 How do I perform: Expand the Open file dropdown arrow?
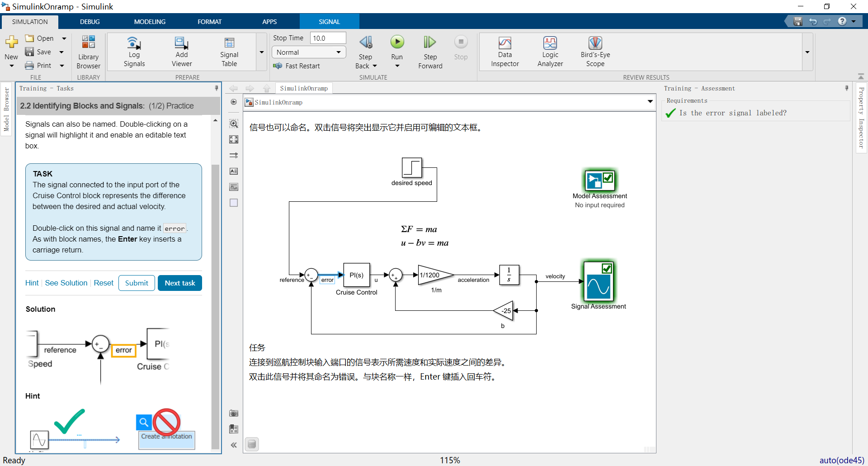point(64,38)
